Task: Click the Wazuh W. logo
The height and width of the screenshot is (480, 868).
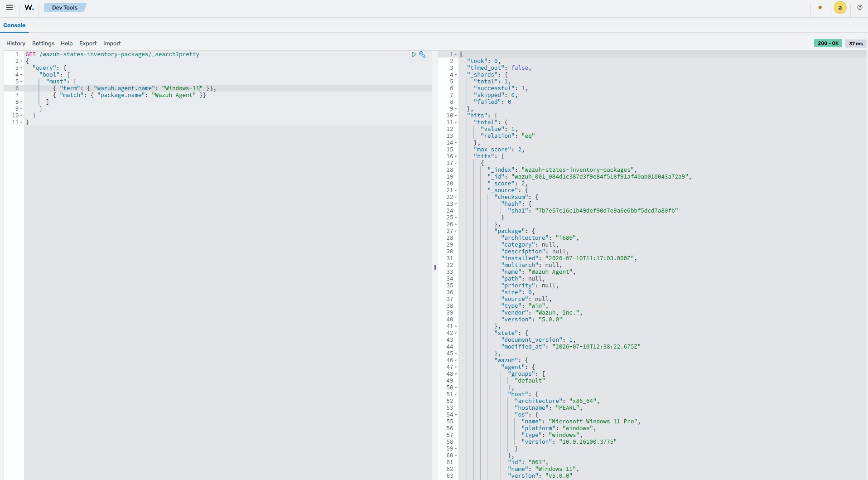Action: [29, 7]
